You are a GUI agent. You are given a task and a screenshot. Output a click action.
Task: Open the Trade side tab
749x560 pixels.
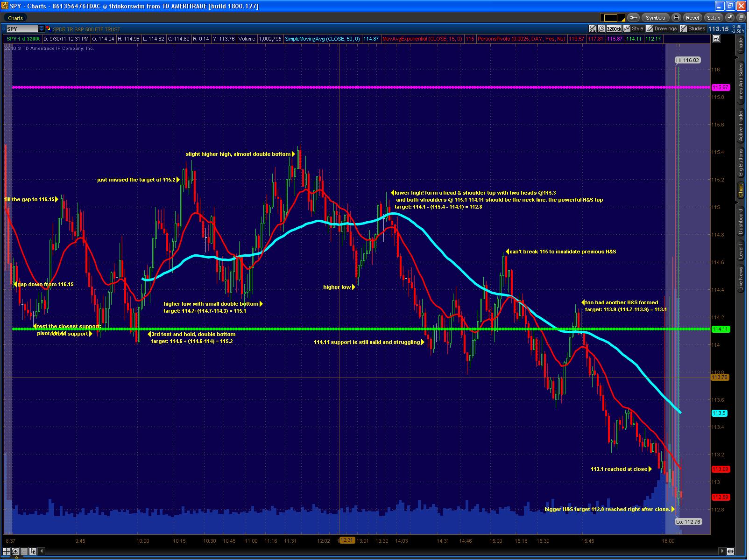[740, 46]
